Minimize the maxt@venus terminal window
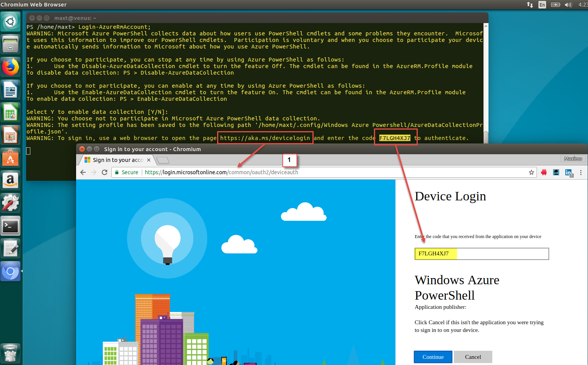This screenshot has height=365, width=588. [x=39, y=18]
